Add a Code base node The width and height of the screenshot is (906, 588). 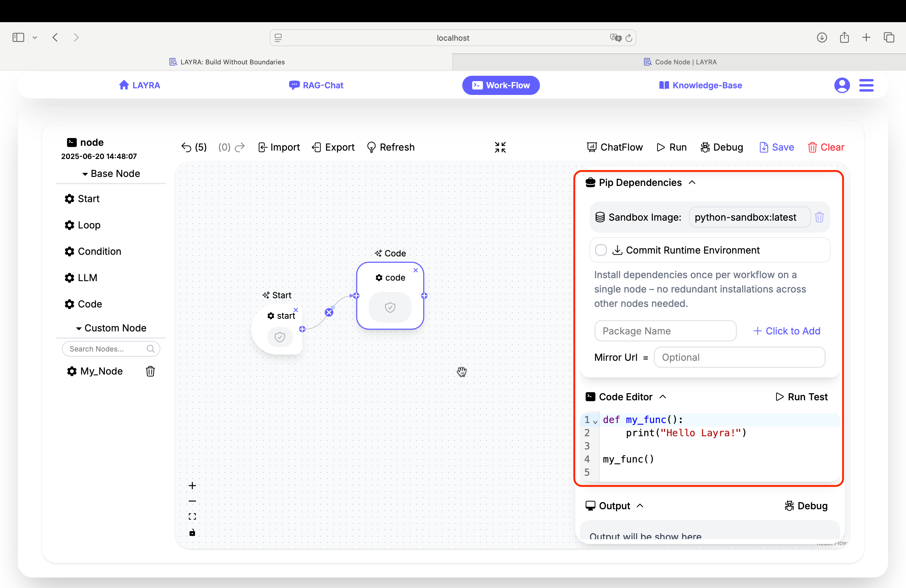click(x=83, y=304)
